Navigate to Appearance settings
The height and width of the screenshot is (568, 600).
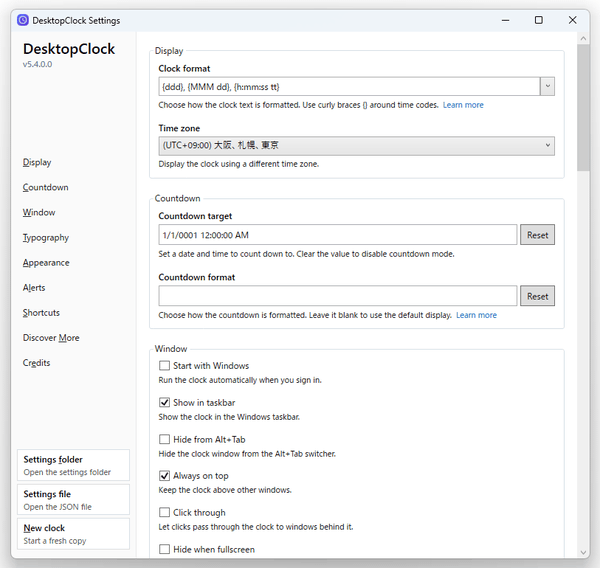click(x=46, y=263)
